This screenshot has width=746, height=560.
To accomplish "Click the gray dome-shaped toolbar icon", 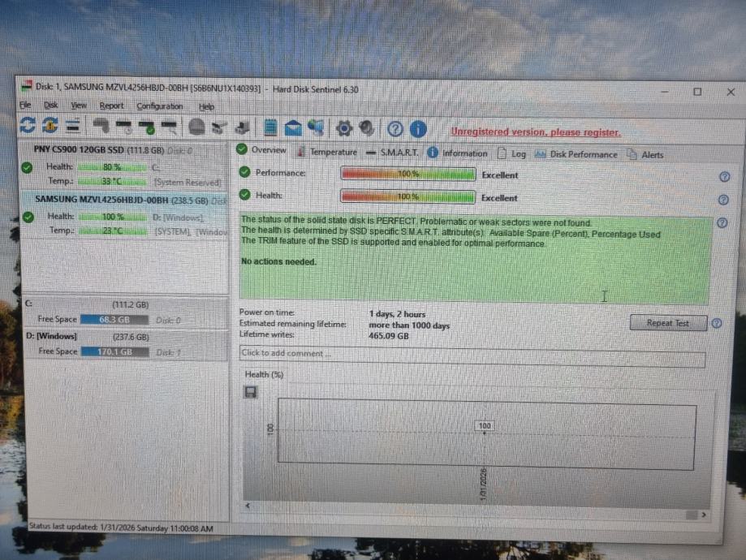I will tap(196, 127).
